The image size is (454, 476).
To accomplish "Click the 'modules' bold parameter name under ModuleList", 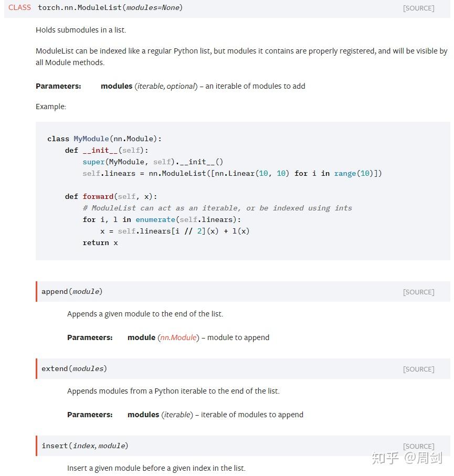I will click(117, 86).
